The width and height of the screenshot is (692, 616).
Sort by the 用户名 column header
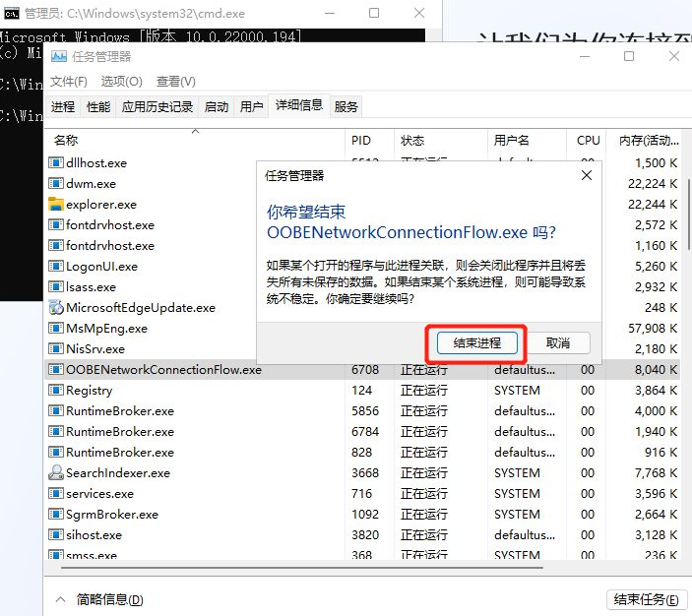tap(527, 141)
